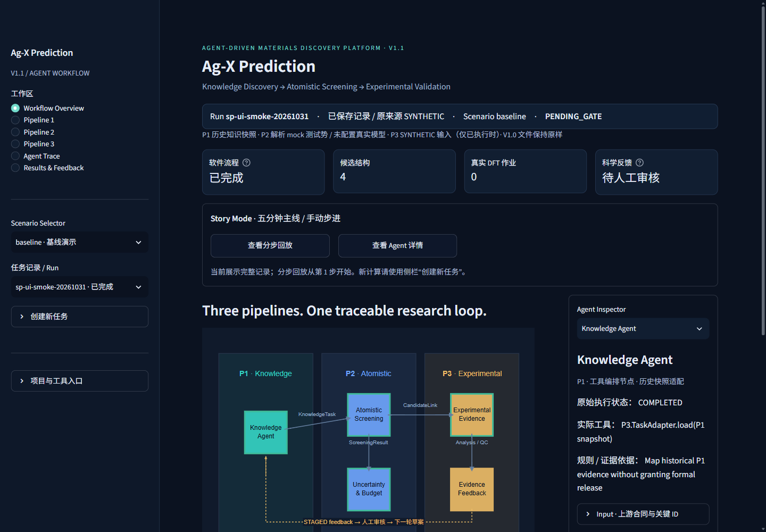Click the Experimental Evidence node
Viewport: 766px width, 532px height.
point(472,414)
